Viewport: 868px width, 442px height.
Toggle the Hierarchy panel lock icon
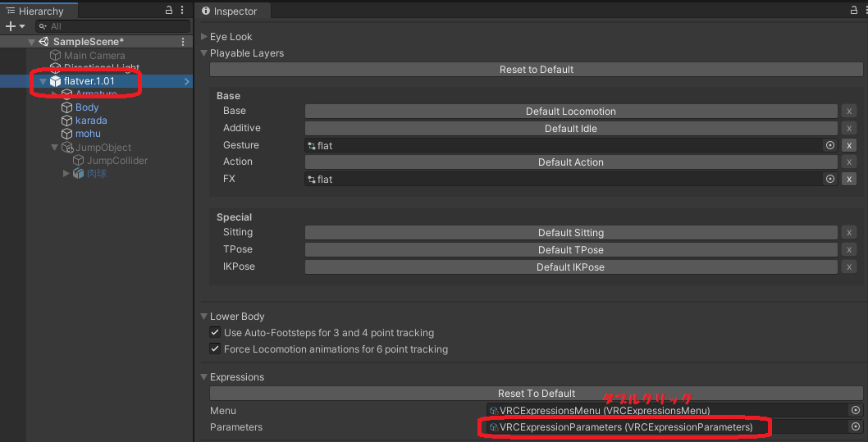(x=169, y=10)
